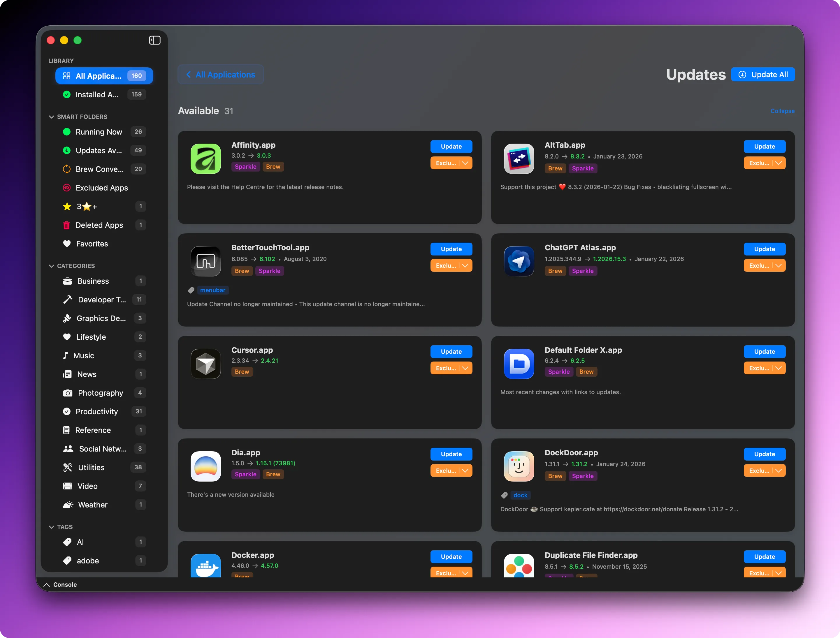Screen dimensions: 840x638
Task: Expand the Console panel
Action: 47,585
